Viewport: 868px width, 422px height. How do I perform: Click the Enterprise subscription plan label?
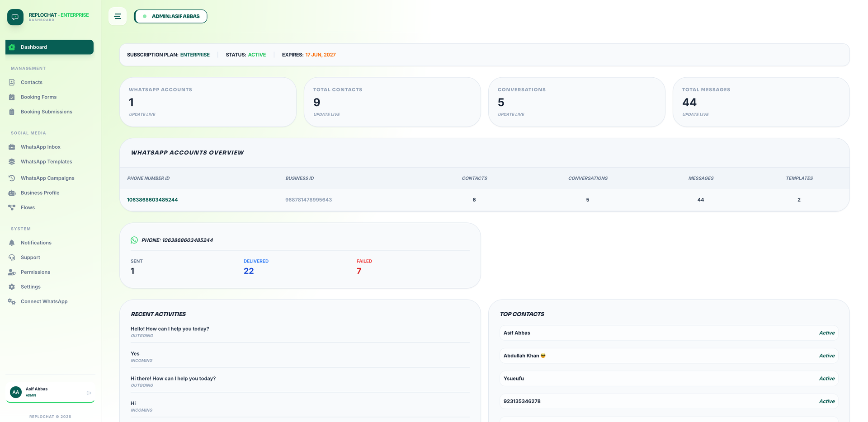tap(195, 55)
